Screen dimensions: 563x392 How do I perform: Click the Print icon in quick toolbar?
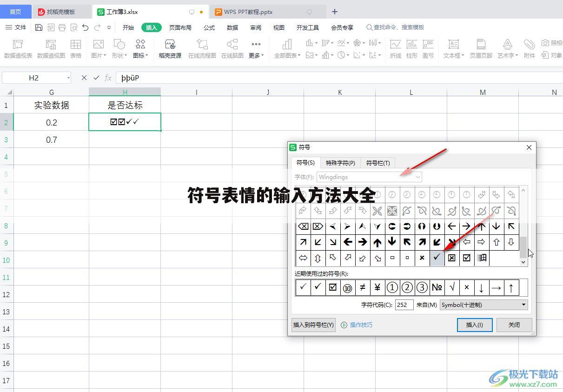(62, 27)
